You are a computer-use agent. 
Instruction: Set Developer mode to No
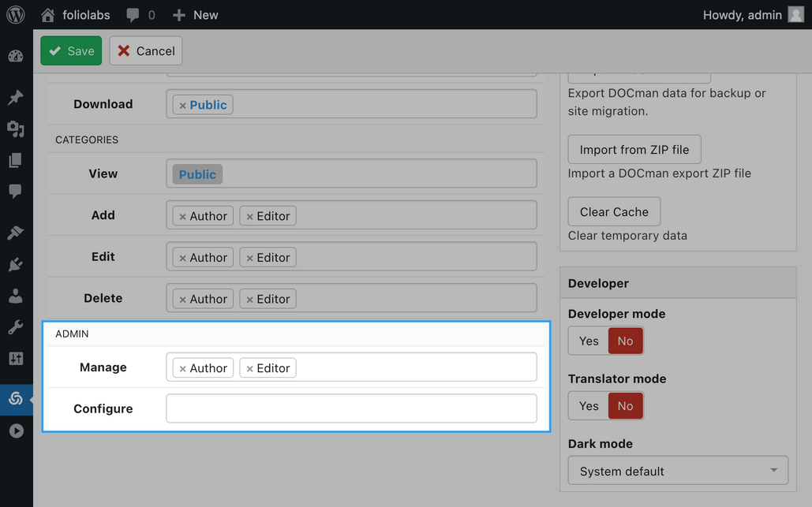point(626,341)
